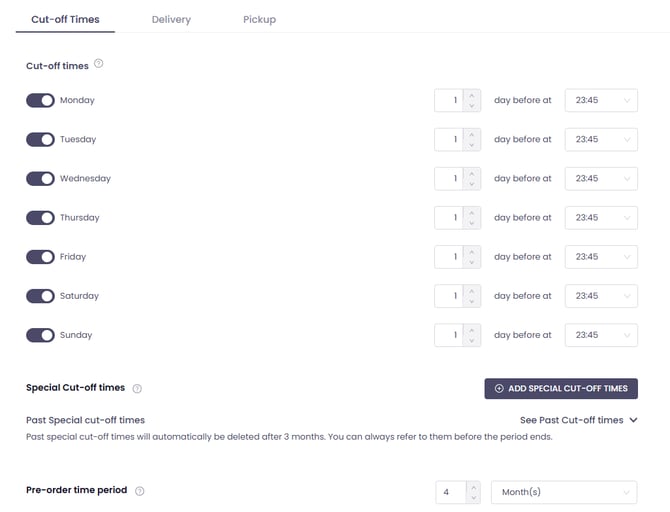Image resolution: width=670 pixels, height=512 pixels.
Task: Switch to the Delivery tab
Action: pyautogui.click(x=171, y=19)
